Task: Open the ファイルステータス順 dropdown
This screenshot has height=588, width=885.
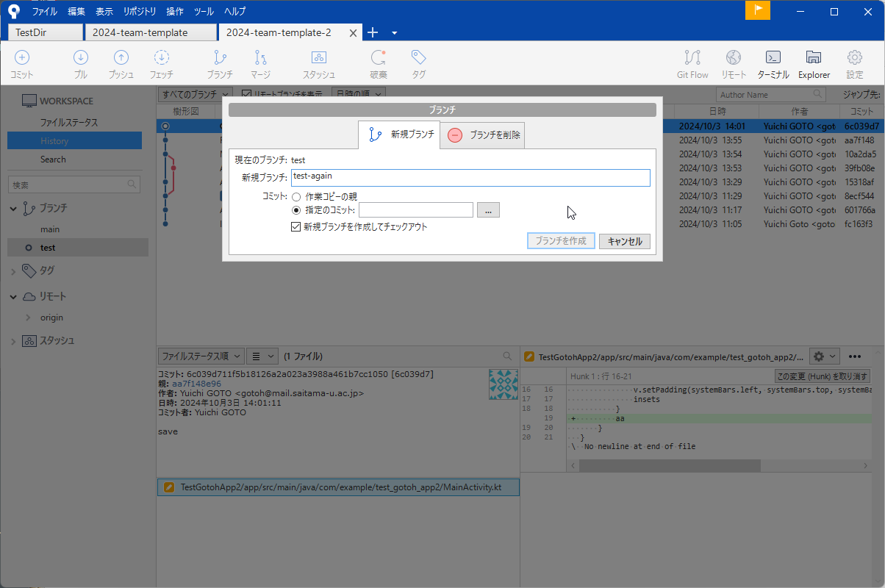Action: coord(200,356)
